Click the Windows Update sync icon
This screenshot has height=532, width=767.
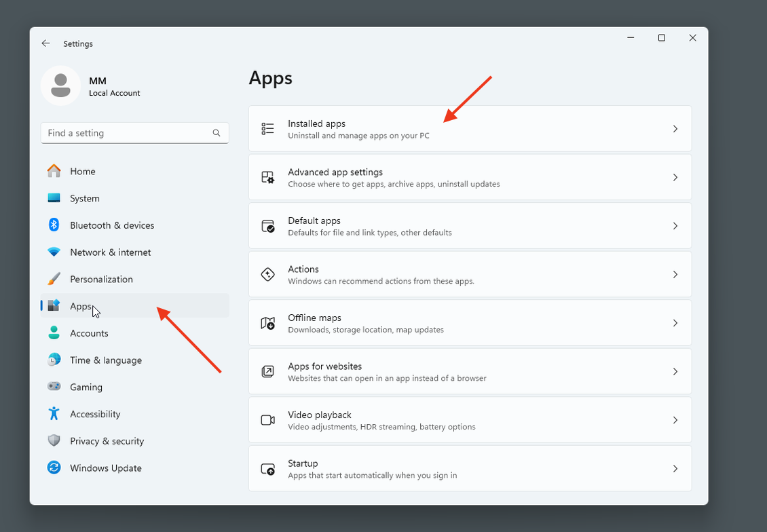point(54,468)
